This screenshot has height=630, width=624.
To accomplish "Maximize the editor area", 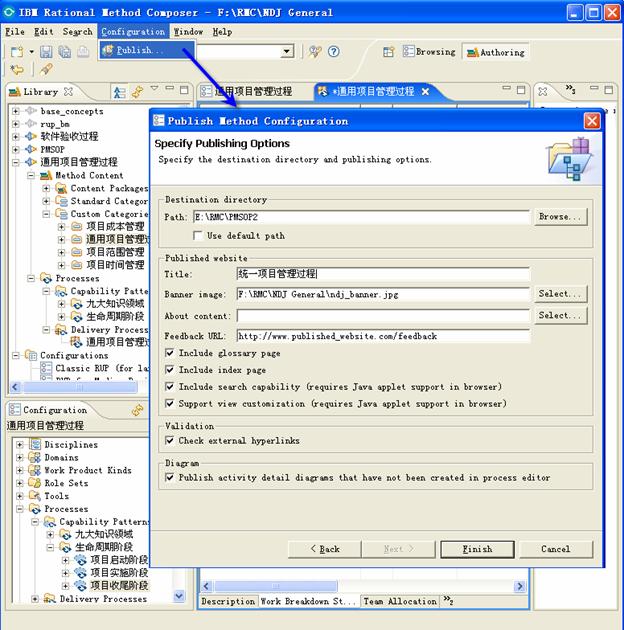I will coord(521,90).
